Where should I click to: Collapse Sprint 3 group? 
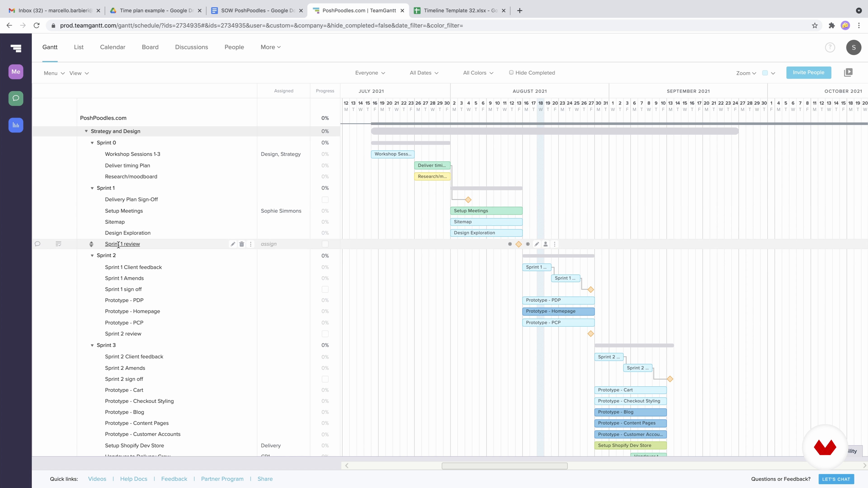pos(92,345)
